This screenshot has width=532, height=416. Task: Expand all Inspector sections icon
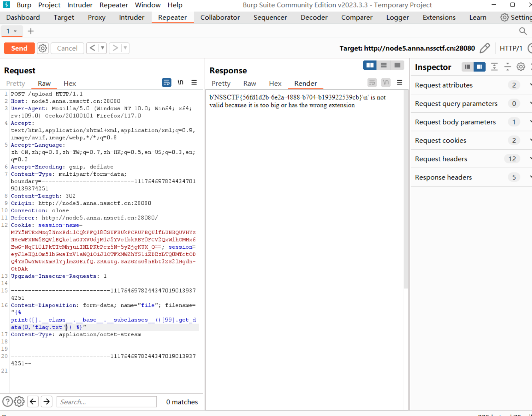tap(494, 67)
